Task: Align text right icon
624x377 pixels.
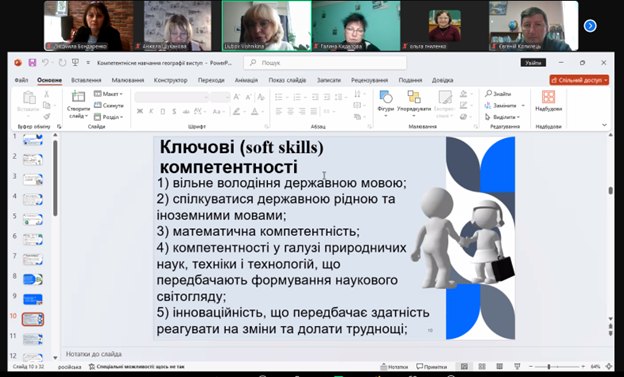Action: (x=302, y=111)
